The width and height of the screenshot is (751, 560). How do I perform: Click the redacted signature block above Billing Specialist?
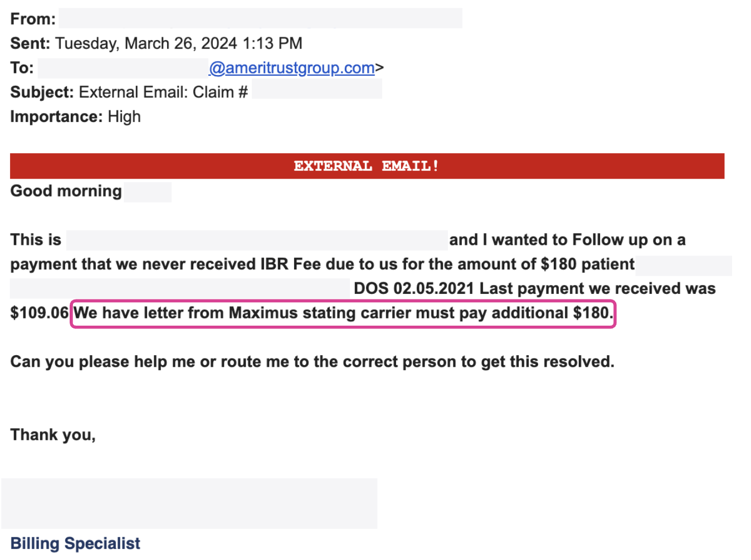(189, 503)
